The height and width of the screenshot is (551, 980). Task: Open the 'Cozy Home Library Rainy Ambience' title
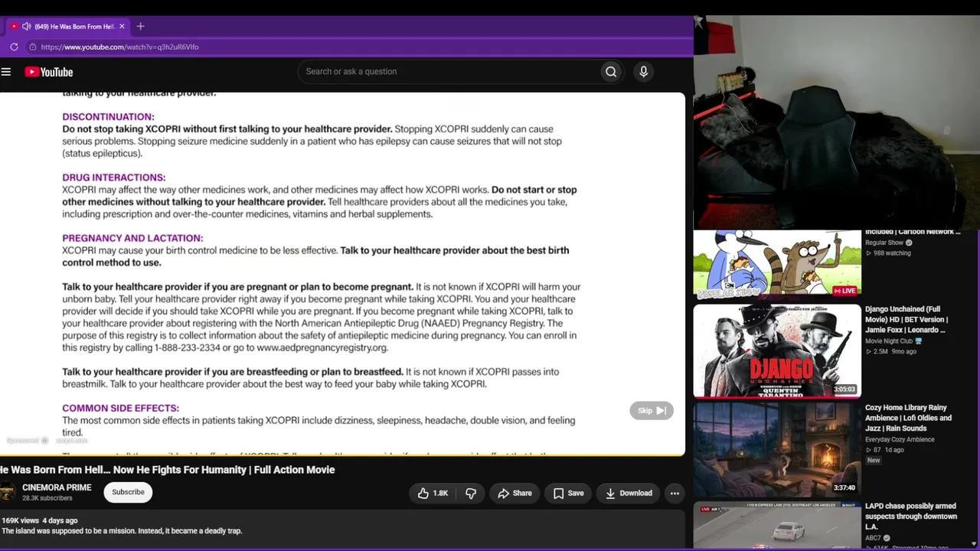tap(908, 418)
